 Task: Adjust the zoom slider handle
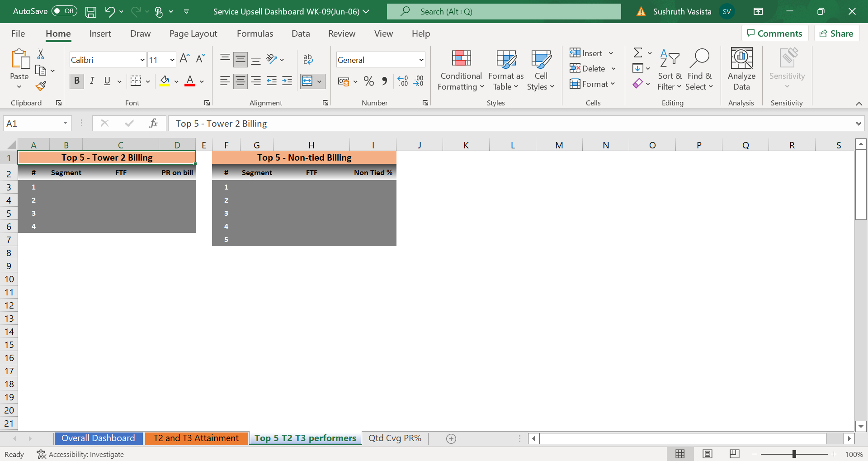click(x=794, y=454)
